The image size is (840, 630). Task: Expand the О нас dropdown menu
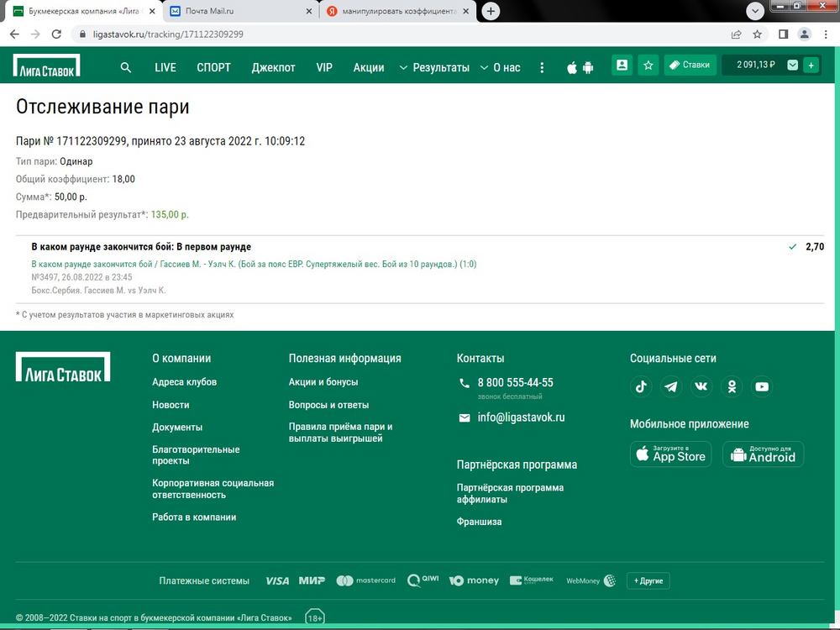pos(501,67)
